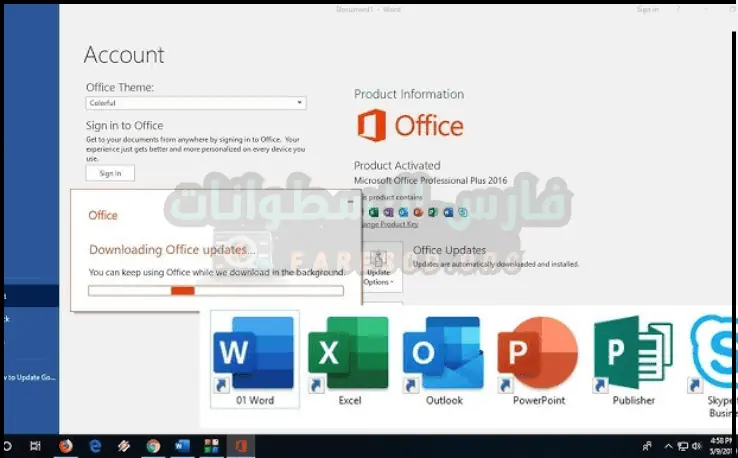Click the network icon in system tray
The height and width of the screenshot is (458, 738).
coord(682,446)
